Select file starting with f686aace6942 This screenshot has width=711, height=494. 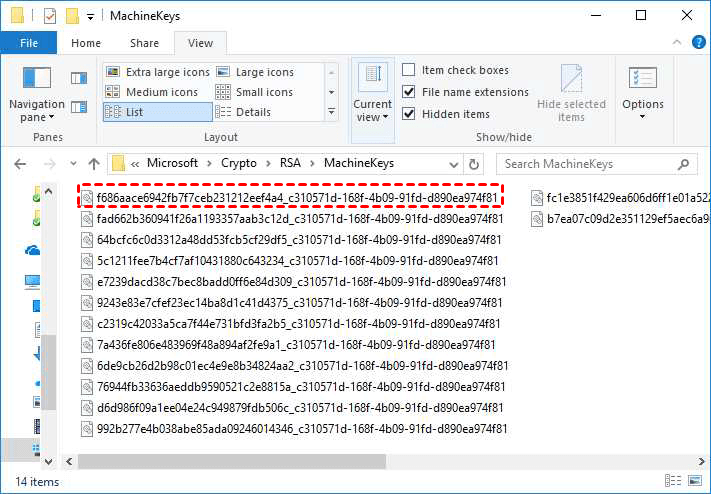[290, 198]
